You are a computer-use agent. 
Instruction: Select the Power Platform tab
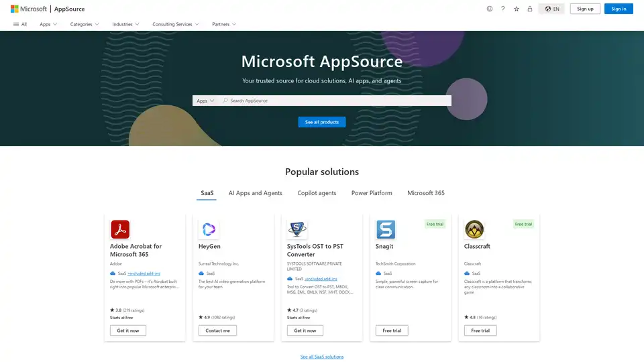click(x=372, y=193)
